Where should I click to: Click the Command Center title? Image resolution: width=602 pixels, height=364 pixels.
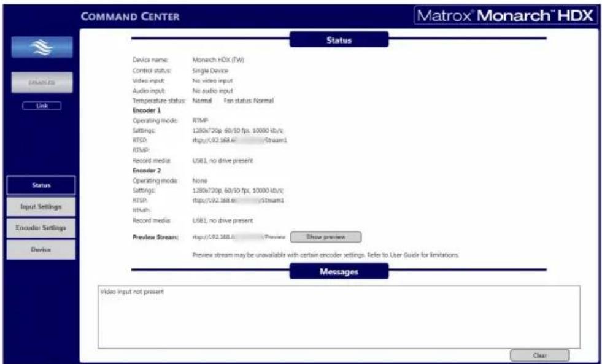click(130, 17)
